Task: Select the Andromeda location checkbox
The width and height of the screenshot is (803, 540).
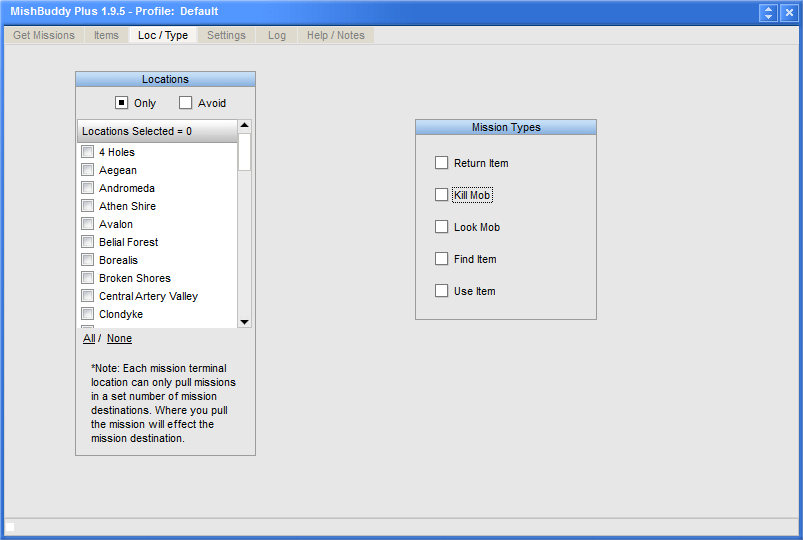Action: click(88, 188)
